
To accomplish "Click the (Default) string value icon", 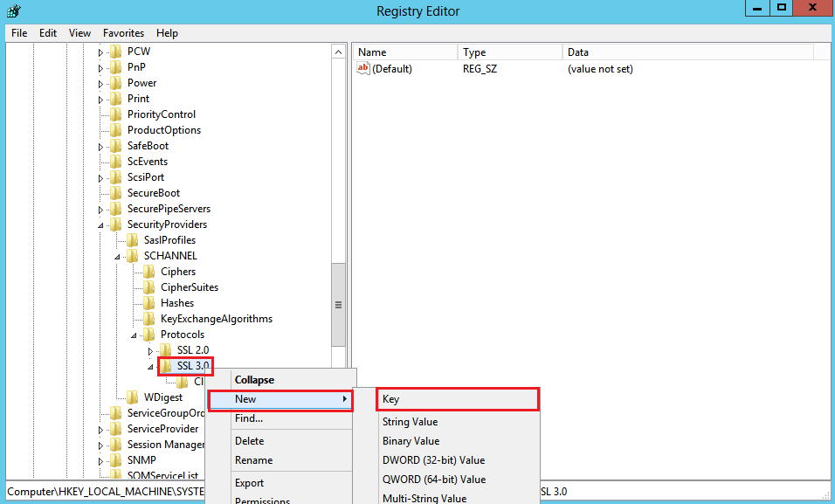I will [x=364, y=69].
